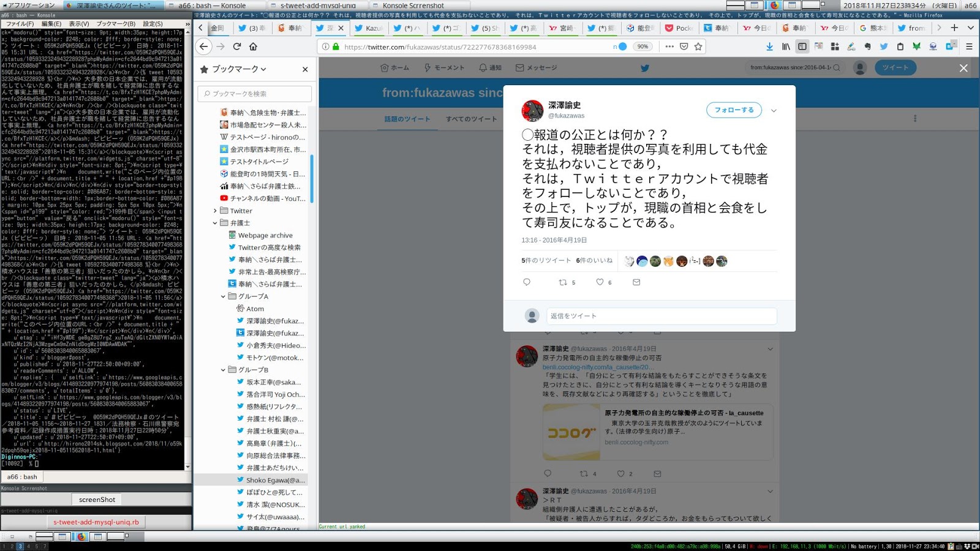This screenshot has width=980, height=551.
Task: Open page actions three-dot menu
Action: 669,47
